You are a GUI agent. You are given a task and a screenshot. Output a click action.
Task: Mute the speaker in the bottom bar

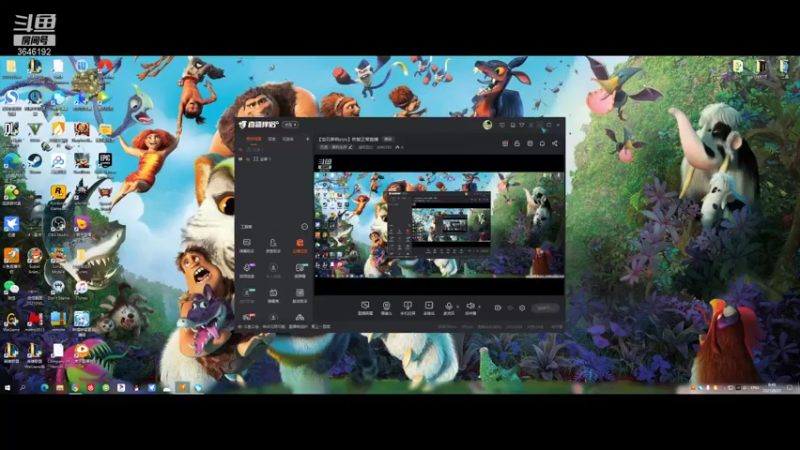pos(470,308)
